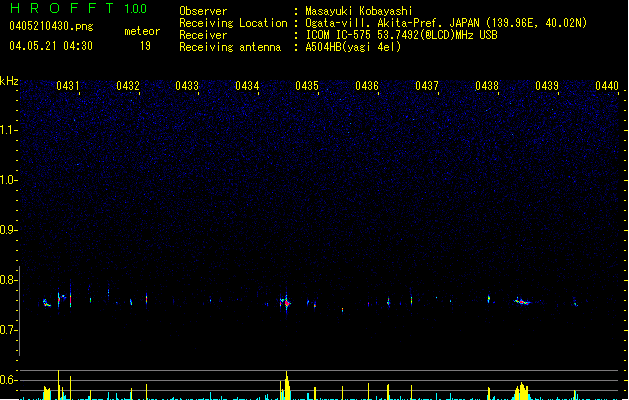Click the A504HB(yagi 4el) antenna text

353,47
